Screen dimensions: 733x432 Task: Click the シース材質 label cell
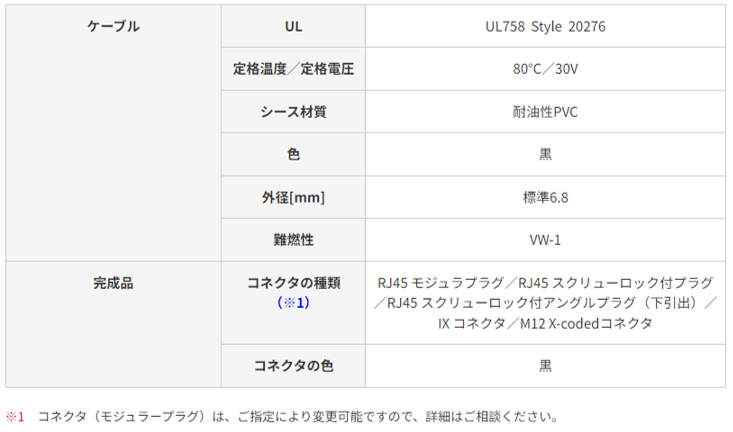(x=294, y=112)
